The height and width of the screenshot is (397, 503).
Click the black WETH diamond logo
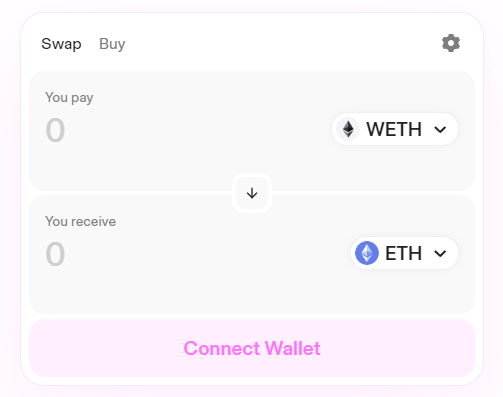click(x=348, y=129)
